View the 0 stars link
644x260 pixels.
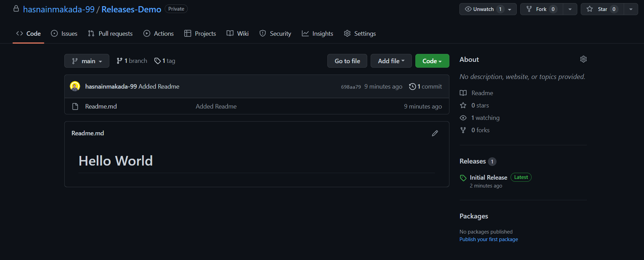pos(480,105)
